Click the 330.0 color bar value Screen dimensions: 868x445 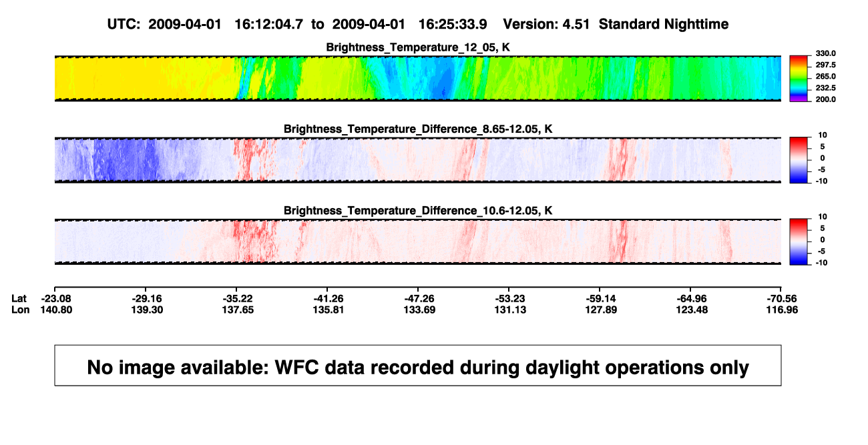point(827,53)
